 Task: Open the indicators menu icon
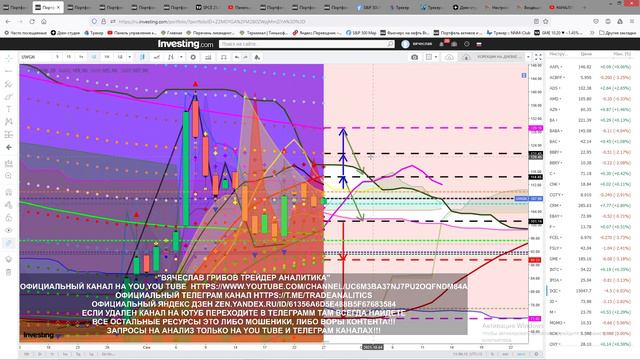click(x=171, y=57)
